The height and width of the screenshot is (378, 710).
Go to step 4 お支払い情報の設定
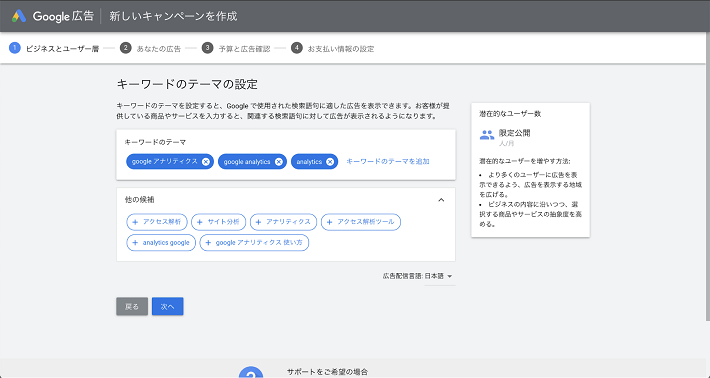[333, 48]
